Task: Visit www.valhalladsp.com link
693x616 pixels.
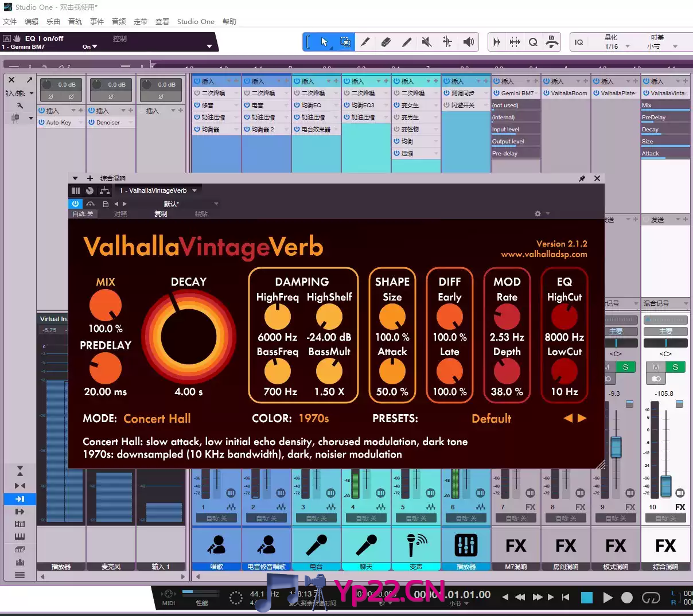Action: pyautogui.click(x=544, y=254)
